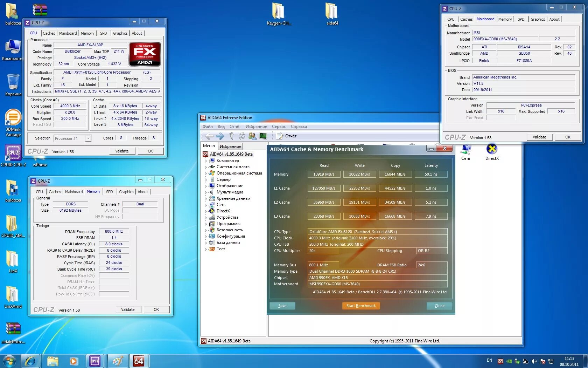The image size is (588, 368).
Task: Expand the Системная плата tree node
Action: pos(206,167)
